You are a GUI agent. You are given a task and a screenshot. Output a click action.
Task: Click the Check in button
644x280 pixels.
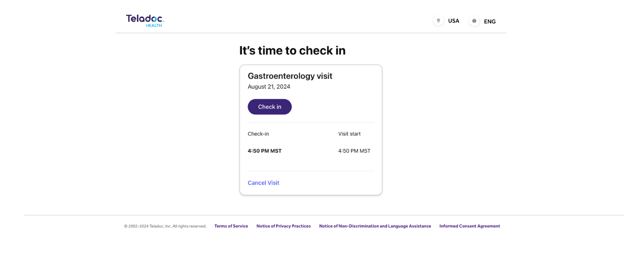(270, 107)
